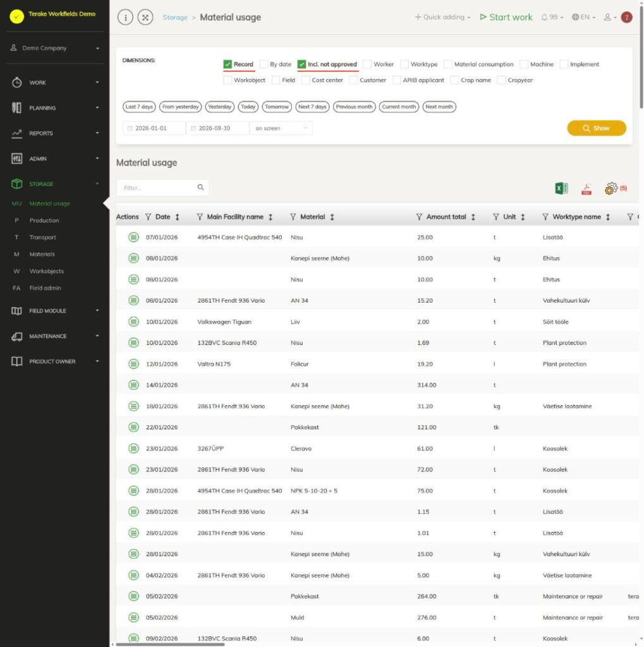The width and height of the screenshot is (644, 647).
Task: Click filter funnel on Unit column
Action: [495, 217]
